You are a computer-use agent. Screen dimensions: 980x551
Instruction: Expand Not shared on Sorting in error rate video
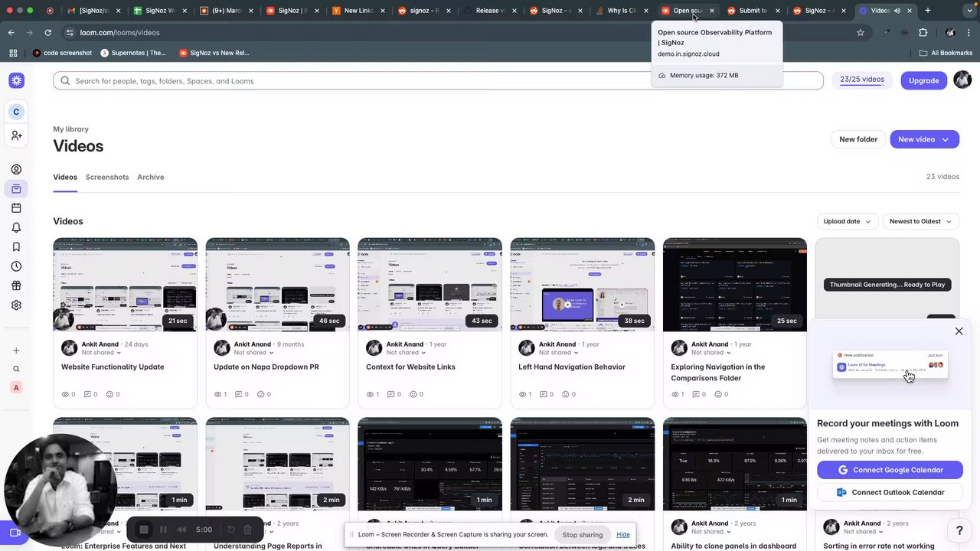(x=864, y=532)
